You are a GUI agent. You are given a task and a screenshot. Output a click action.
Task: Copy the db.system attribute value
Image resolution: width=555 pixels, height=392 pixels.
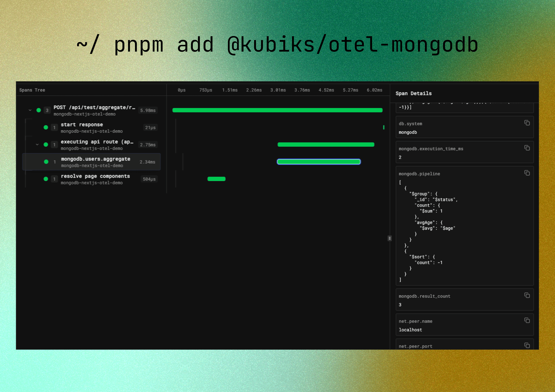point(527,123)
